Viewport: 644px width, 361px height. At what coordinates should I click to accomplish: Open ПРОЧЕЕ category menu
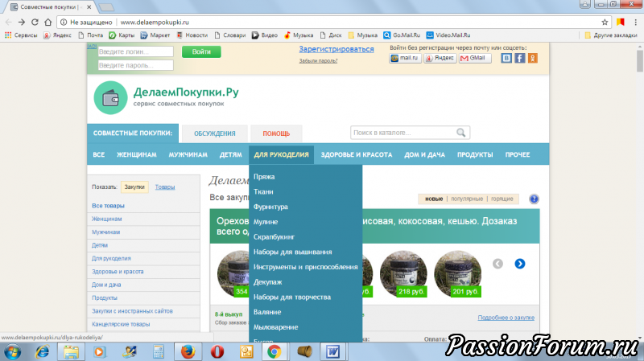518,154
